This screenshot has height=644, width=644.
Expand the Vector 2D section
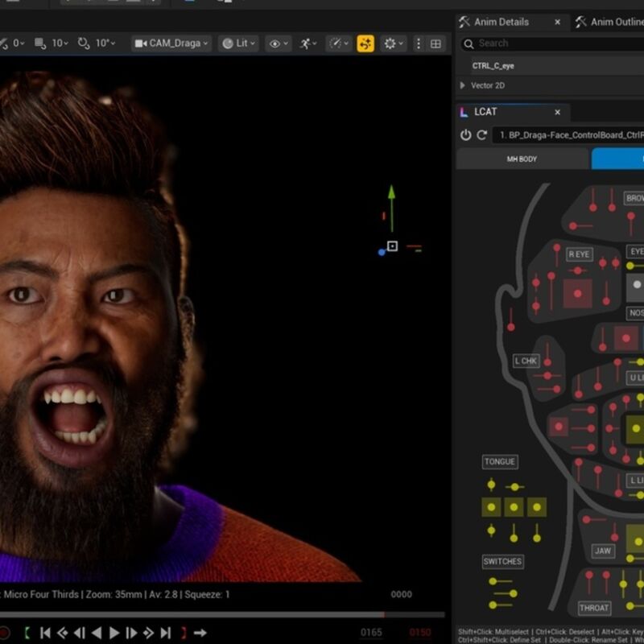(462, 85)
